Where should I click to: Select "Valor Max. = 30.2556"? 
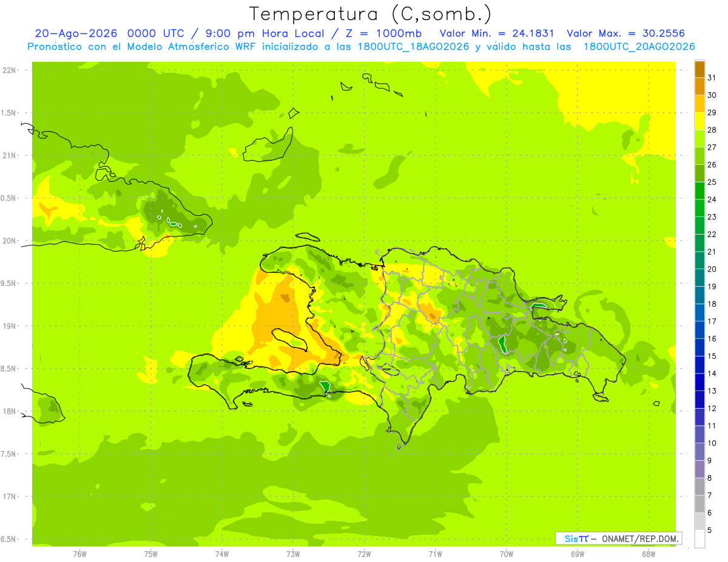click(x=626, y=33)
